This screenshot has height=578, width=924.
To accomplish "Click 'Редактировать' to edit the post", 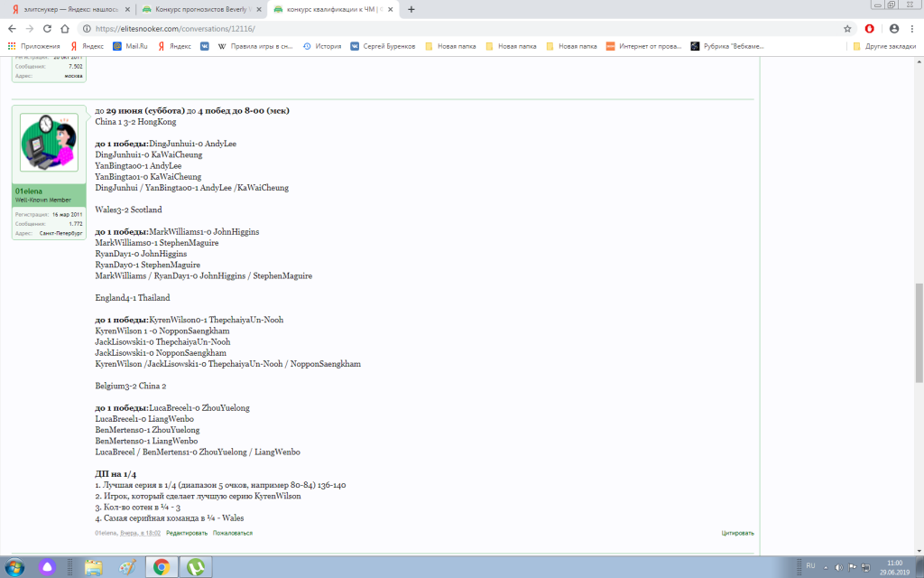I will (186, 533).
